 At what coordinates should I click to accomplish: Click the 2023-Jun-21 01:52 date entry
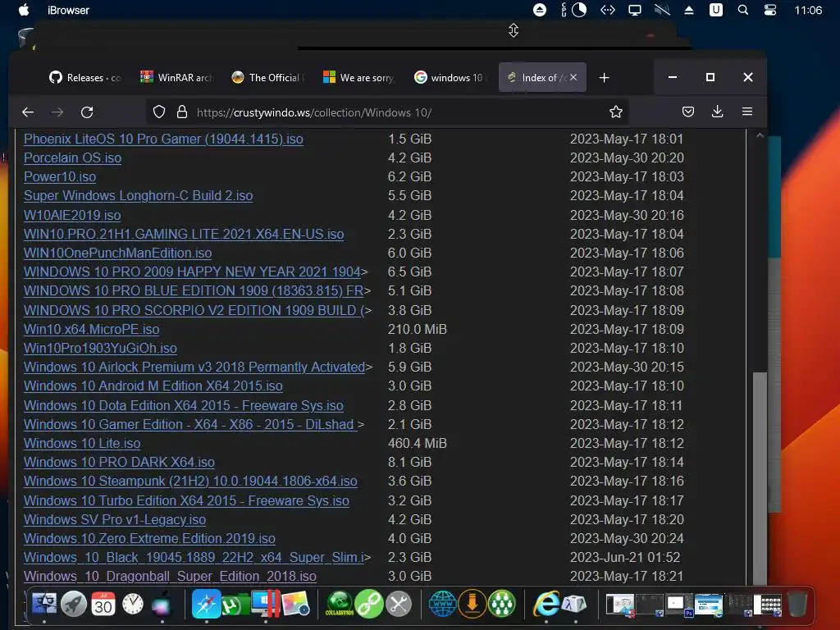tap(625, 557)
